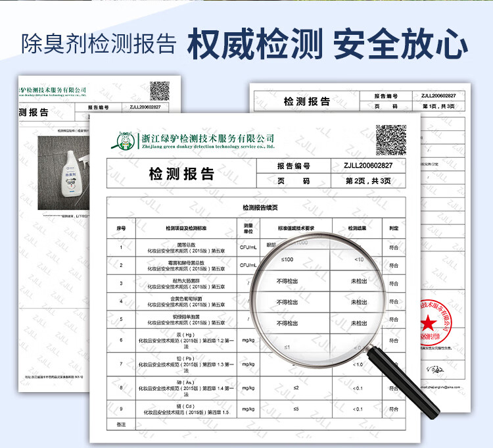This screenshot has width=493, height=448.
Task: Click 符合 verdict in the Cd row
Action: (394, 409)
